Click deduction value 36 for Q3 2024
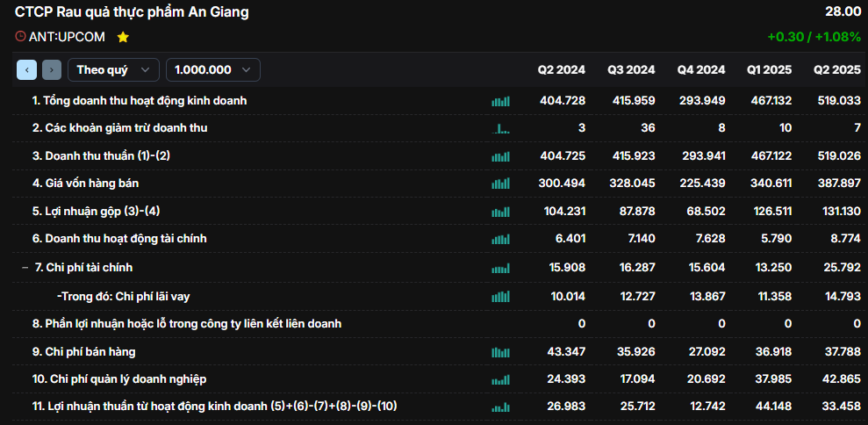The height and width of the screenshot is (425, 868). point(649,128)
